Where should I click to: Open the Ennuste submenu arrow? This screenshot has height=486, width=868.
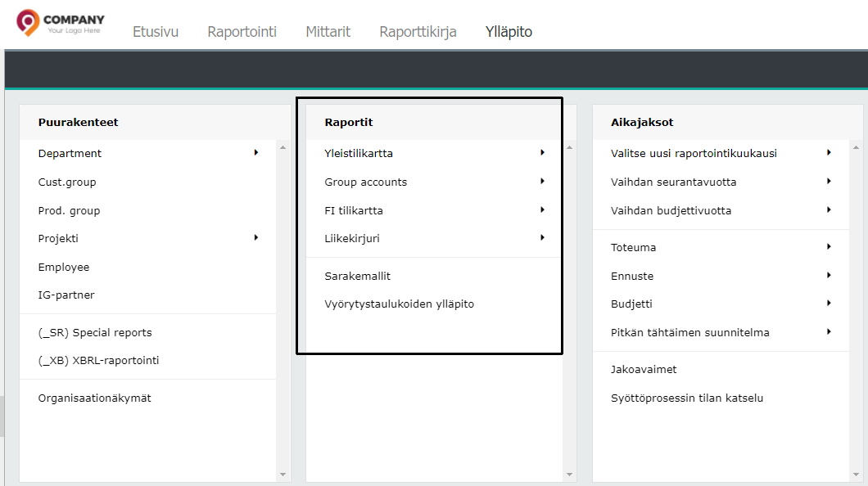tap(829, 275)
